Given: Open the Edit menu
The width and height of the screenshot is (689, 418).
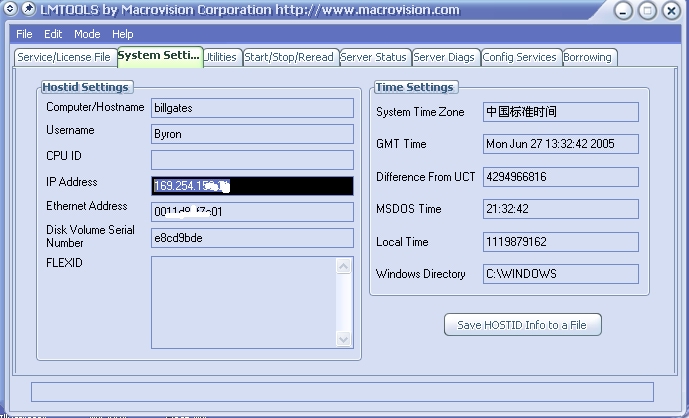Looking at the screenshot, I should click(53, 34).
